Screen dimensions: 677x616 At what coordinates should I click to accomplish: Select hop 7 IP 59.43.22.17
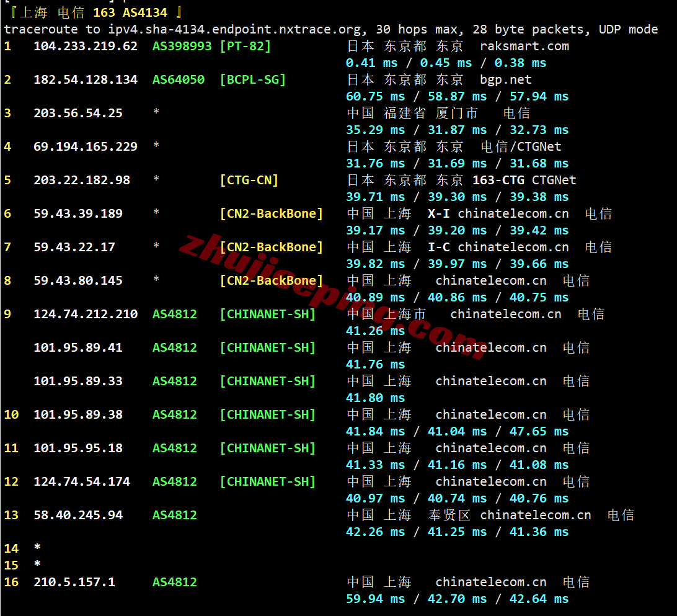(x=74, y=247)
